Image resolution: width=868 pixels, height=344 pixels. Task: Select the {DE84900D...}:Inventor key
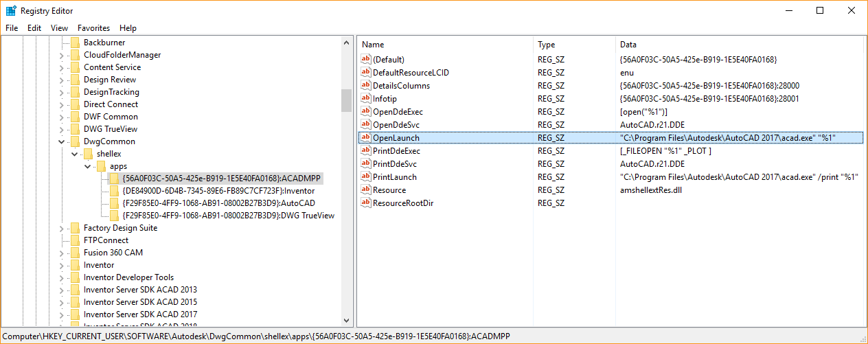(218, 191)
